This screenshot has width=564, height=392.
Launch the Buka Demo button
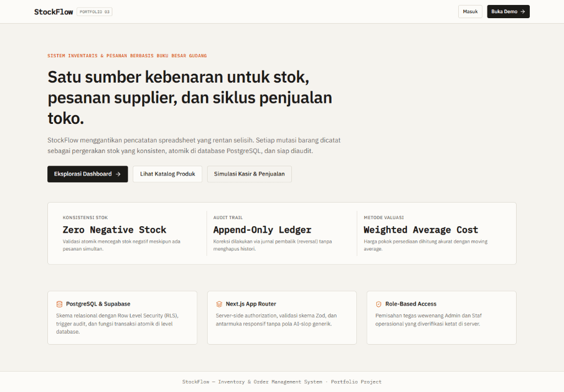(508, 12)
